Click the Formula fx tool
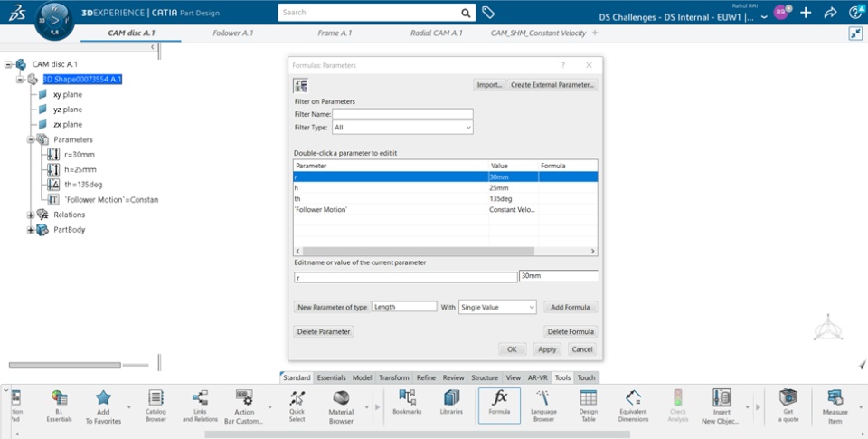Screen dimensions: 868x439 tap(499, 406)
